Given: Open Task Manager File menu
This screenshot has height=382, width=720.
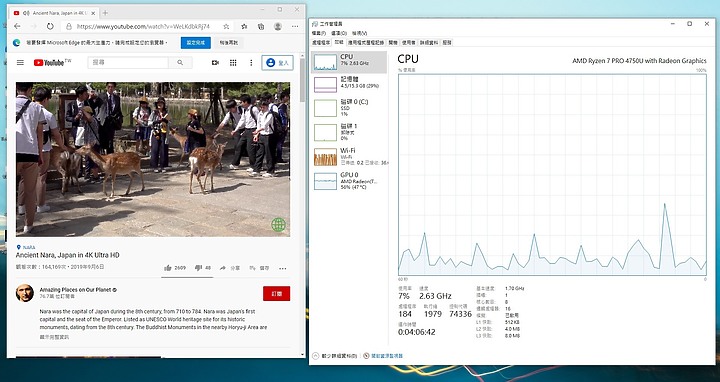Looking at the screenshot, I should (319, 33).
